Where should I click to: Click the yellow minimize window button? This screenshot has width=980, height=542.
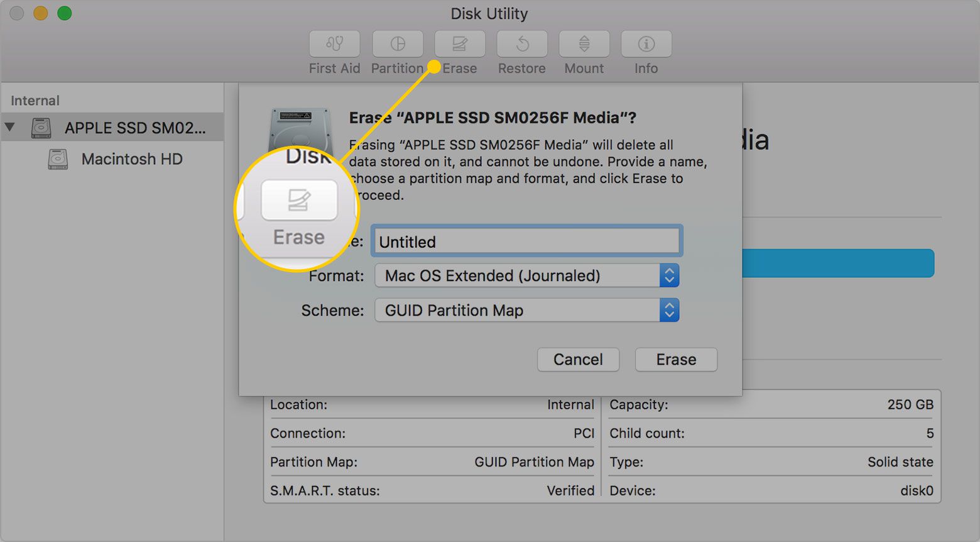coord(41,13)
